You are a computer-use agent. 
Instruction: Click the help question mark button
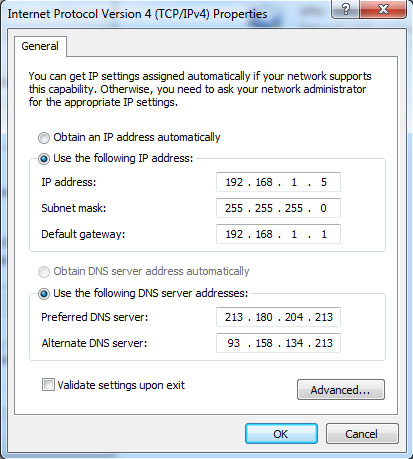(346, 9)
